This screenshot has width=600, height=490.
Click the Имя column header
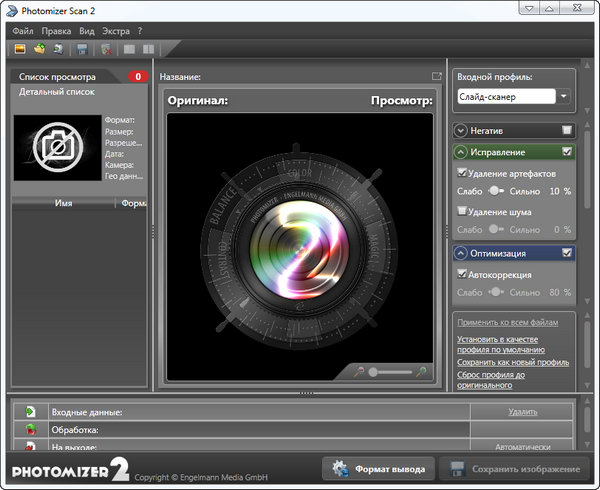(64, 203)
